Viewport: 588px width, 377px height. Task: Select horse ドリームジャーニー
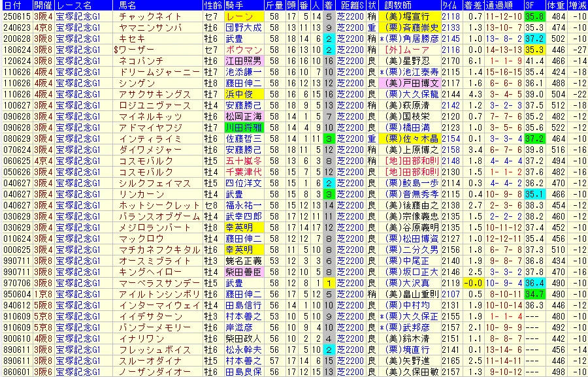[x=159, y=72]
